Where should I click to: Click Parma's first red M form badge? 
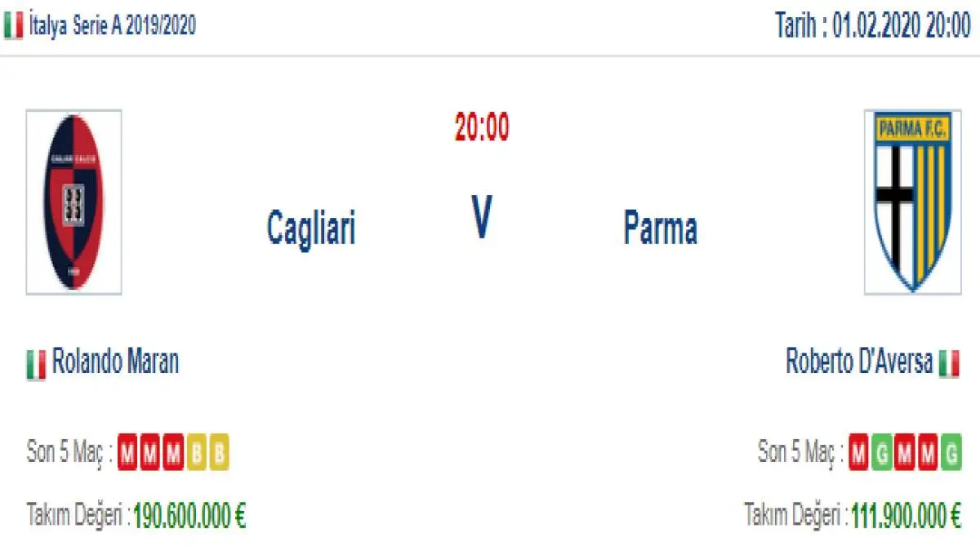[859, 454]
